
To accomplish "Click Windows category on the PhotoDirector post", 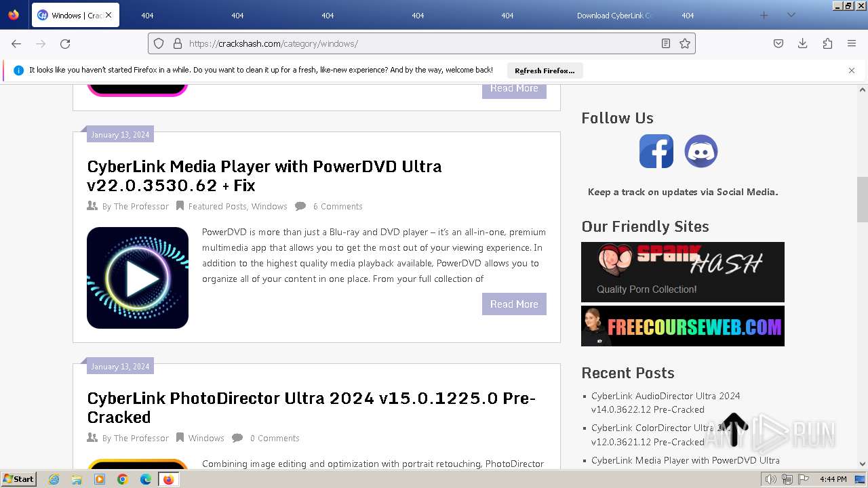I will (x=206, y=439).
